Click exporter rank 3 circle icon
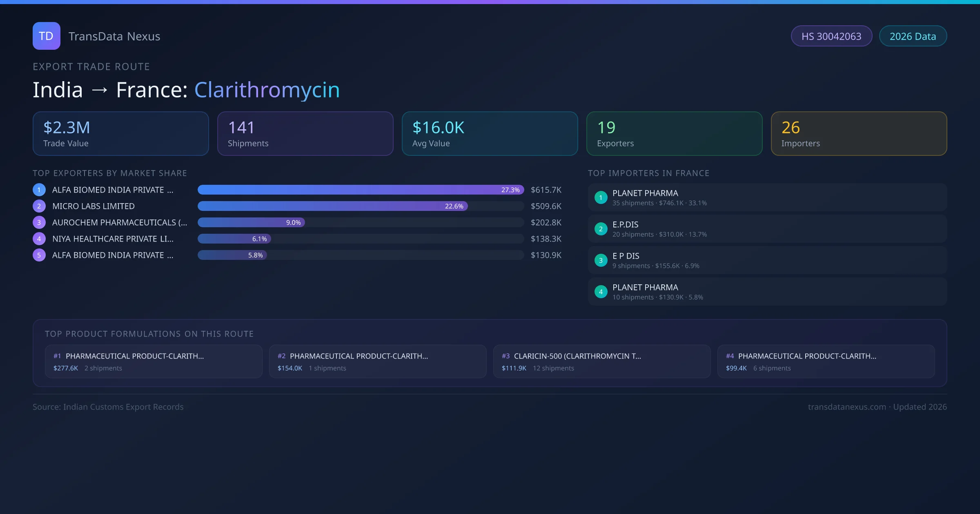 39,222
